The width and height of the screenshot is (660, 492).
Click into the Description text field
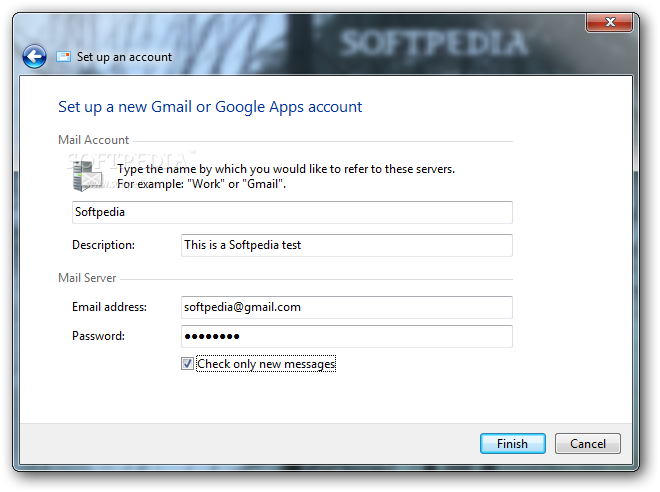[x=347, y=245]
